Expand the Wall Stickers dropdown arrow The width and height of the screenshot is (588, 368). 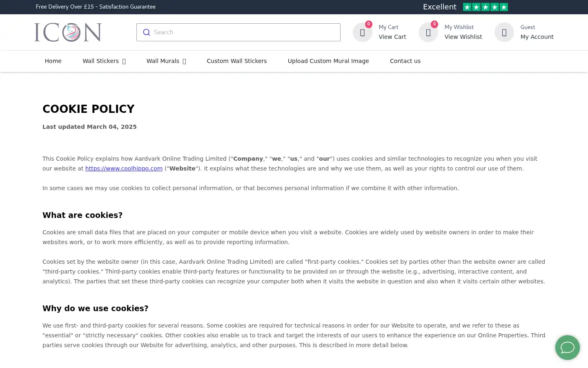coord(124,61)
